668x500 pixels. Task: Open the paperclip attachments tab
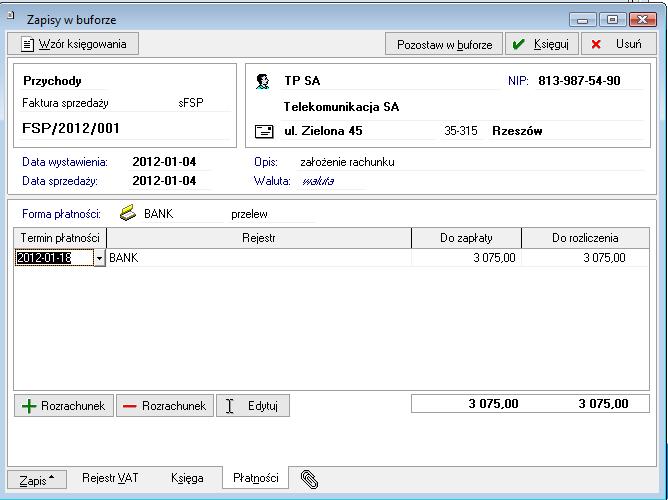click(x=309, y=480)
